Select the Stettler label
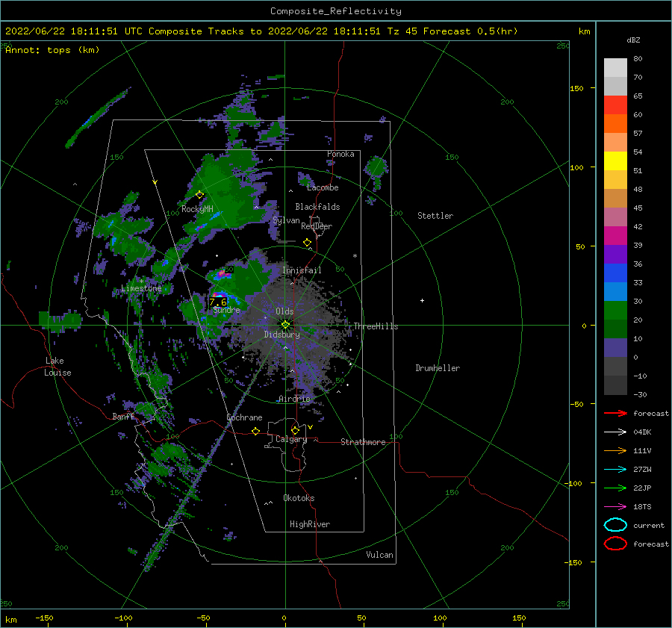This screenshot has height=628, width=672. coord(435,216)
